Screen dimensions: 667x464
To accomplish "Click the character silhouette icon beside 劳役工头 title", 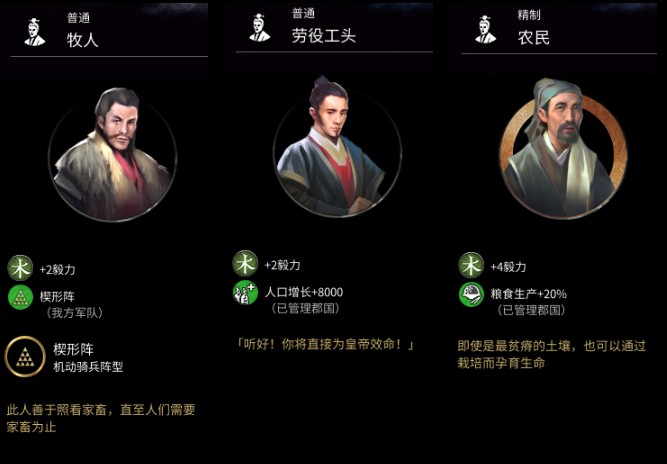I will coord(259,28).
